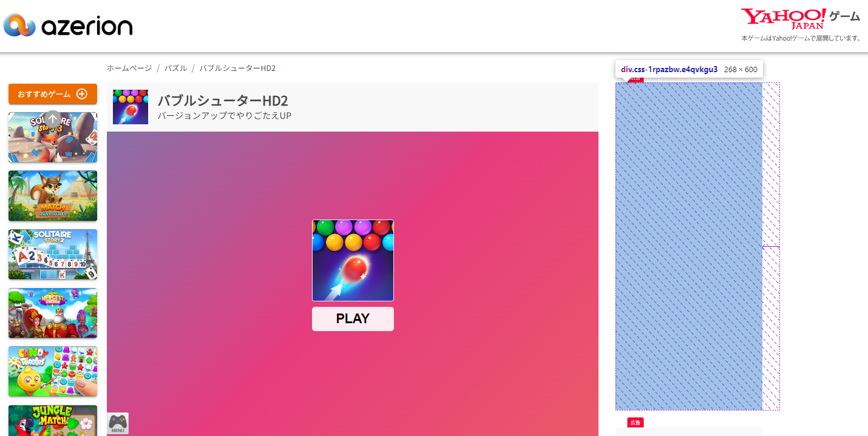This screenshot has width=868, height=436.
Task: Open the Yahoo! JAPAN ゲーム logo
Action: coord(799,18)
